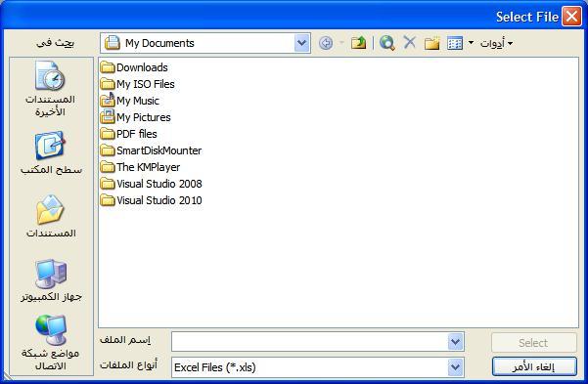This screenshot has height=384, width=588.
Task: Go up one folder level
Action: pos(358,43)
